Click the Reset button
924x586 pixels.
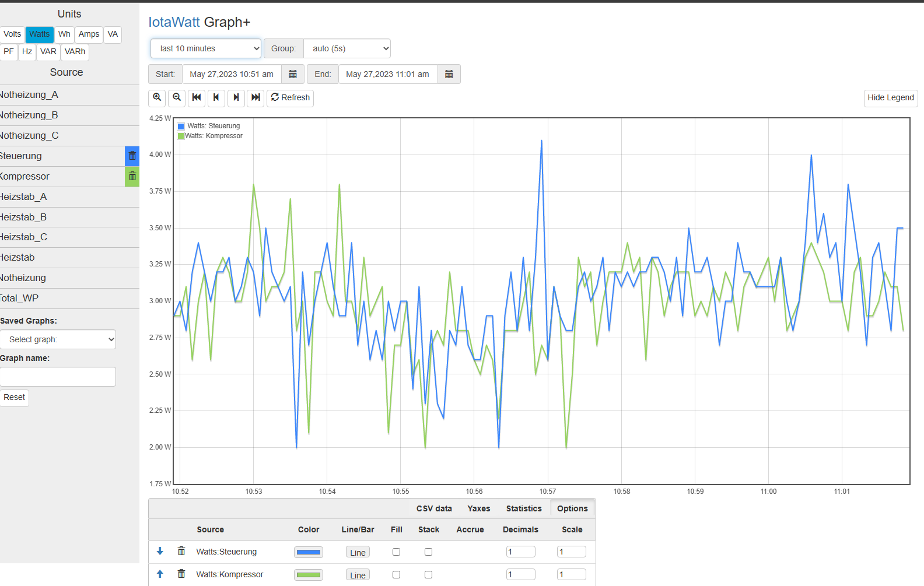pos(14,398)
